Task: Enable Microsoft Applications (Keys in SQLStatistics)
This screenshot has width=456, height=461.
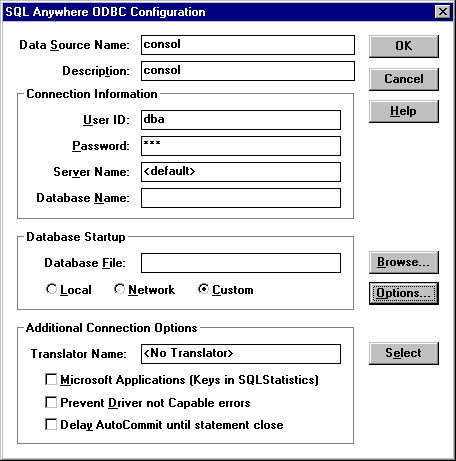Action: tap(182, 380)
